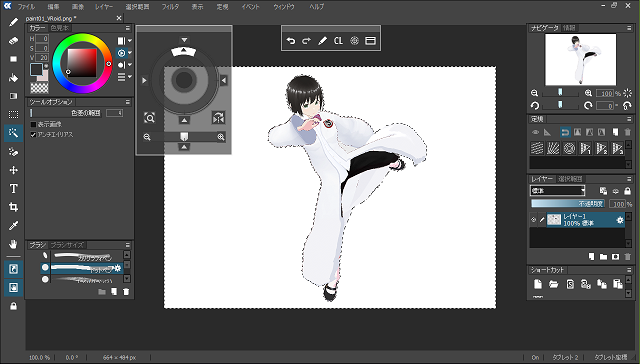Viewport: 640px width, 364px height.
Task: Click the CL clear button
Action: [338, 41]
